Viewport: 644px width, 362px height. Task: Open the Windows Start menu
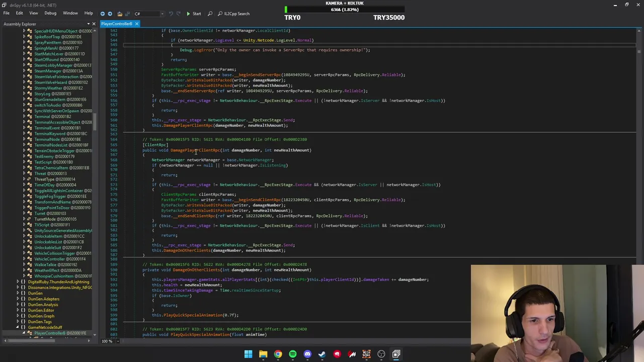coord(248,354)
